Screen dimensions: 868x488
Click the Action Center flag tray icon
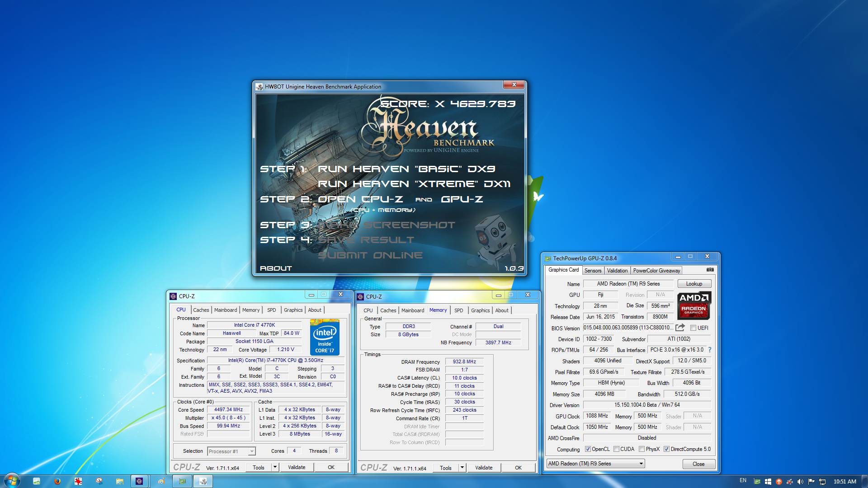pyautogui.click(x=811, y=482)
